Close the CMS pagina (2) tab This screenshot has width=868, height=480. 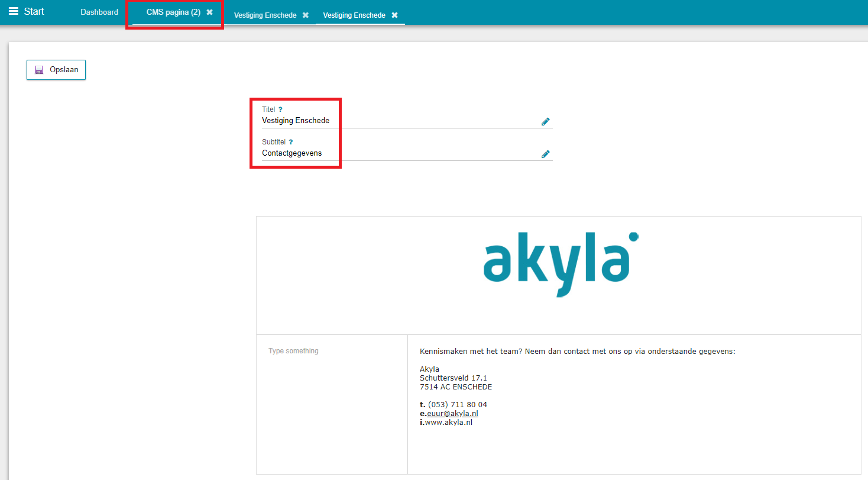pyautogui.click(x=209, y=12)
